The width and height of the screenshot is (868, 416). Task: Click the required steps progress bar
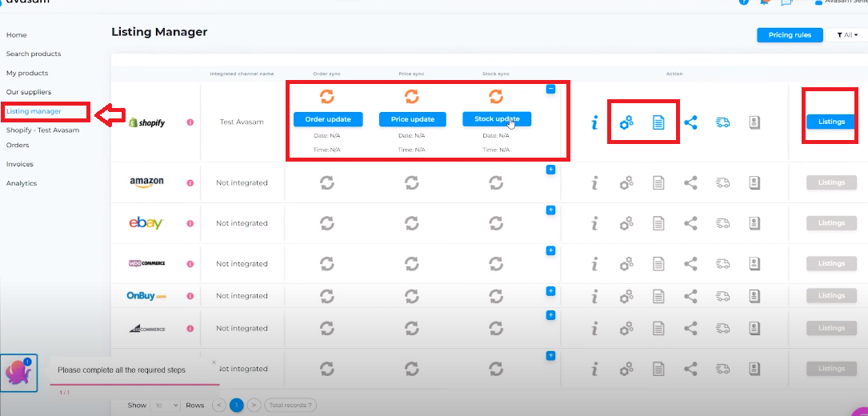click(x=134, y=384)
